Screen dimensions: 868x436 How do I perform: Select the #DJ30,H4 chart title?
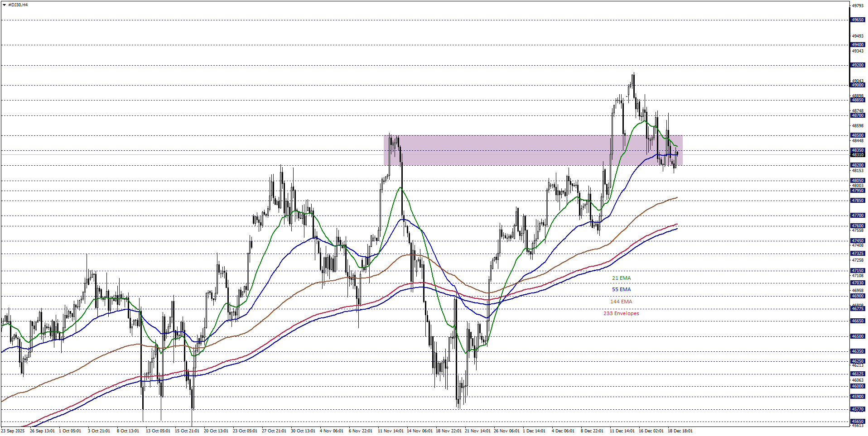18,5
